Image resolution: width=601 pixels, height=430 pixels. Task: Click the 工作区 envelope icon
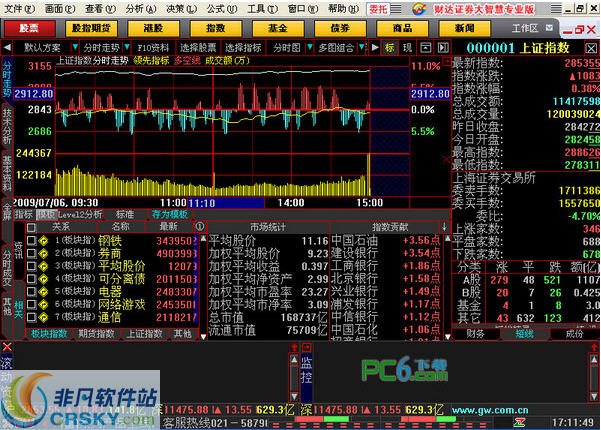tap(549, 28)
